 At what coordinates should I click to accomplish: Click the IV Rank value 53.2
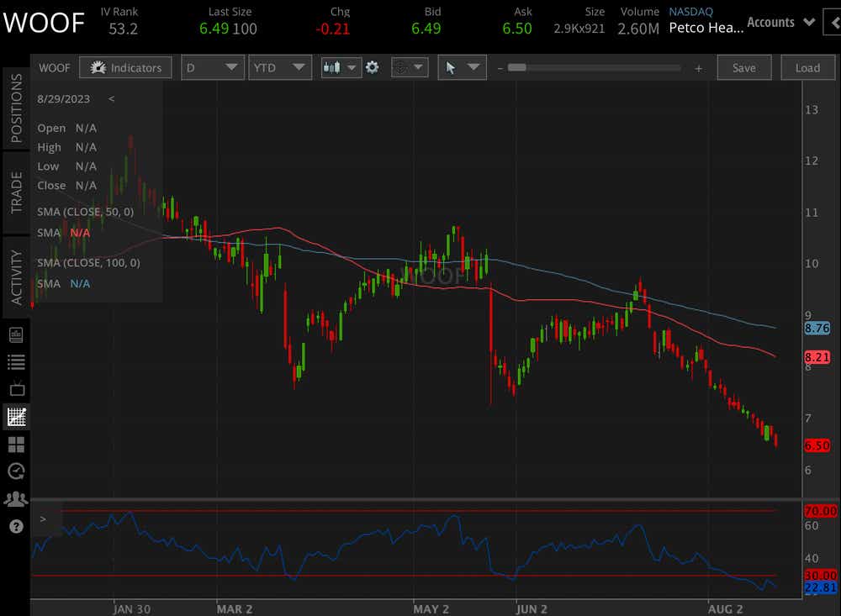coord(124,29)
